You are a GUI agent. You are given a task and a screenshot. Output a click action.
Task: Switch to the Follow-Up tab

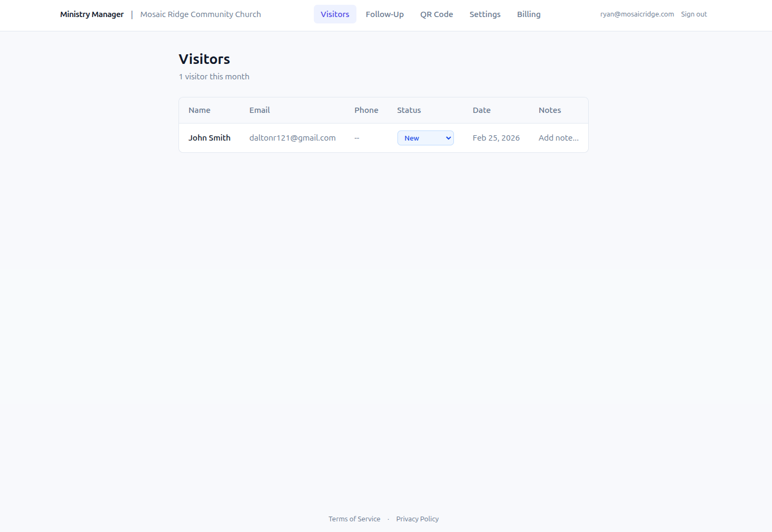pyautogui.click(x=384, y=14)
